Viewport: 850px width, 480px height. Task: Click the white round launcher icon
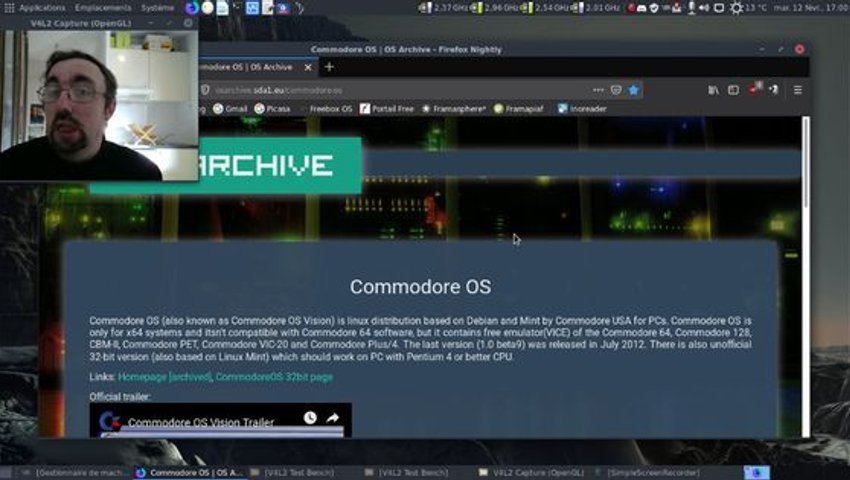click(207, 8)
